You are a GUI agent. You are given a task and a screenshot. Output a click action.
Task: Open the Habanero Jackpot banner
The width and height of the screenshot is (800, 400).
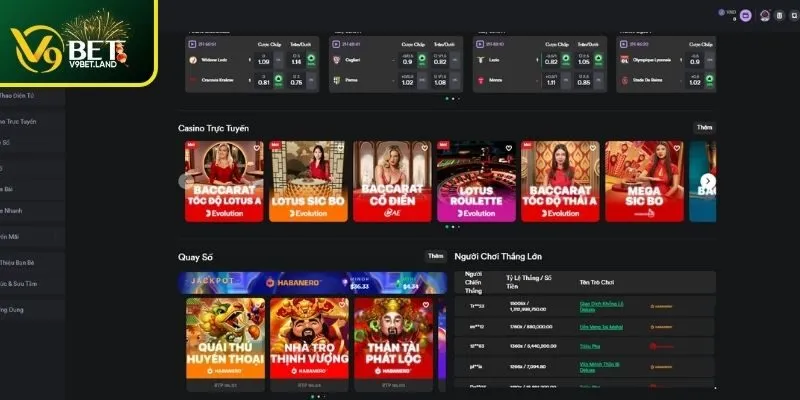coord(312,284)
